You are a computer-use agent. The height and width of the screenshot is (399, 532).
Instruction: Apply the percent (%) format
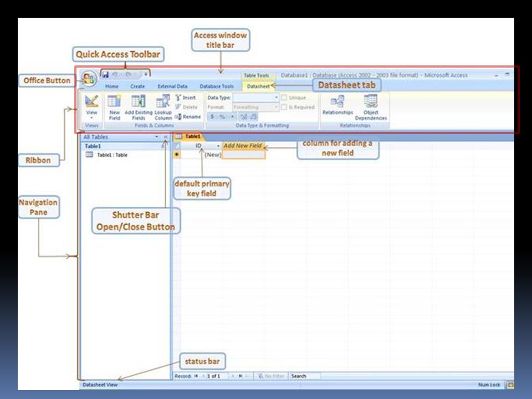[x=222, y=117]
